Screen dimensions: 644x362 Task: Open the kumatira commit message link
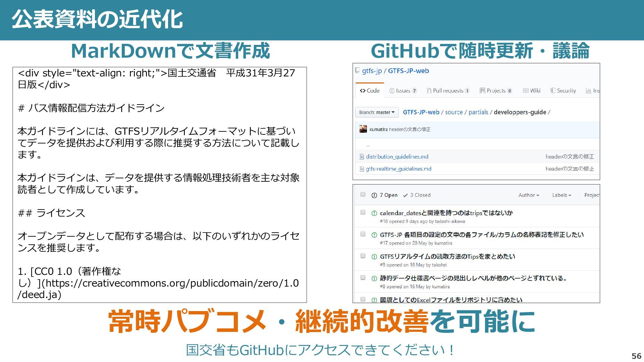[x=410, y=129]
